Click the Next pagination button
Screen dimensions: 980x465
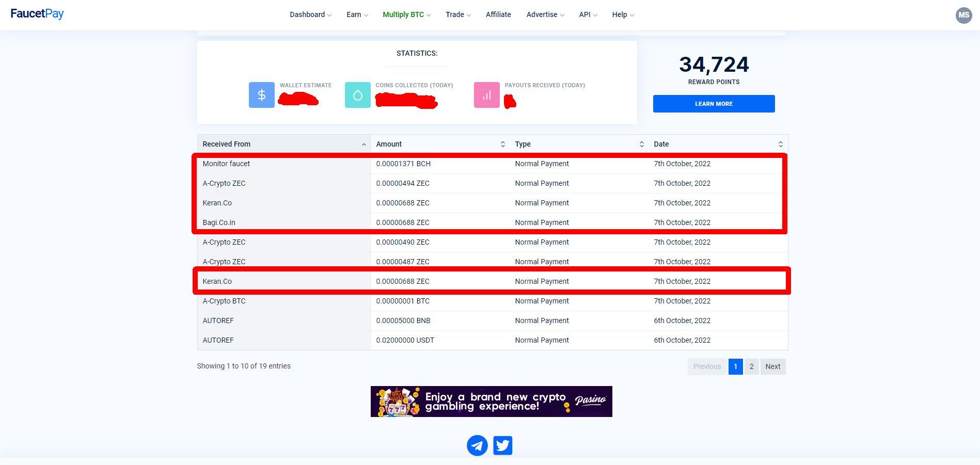(x=773, y=366)
